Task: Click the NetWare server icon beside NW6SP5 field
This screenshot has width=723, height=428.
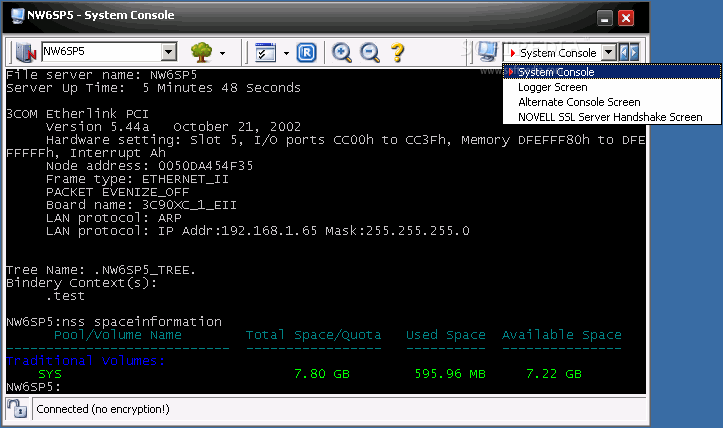Action: click(26, 52)
